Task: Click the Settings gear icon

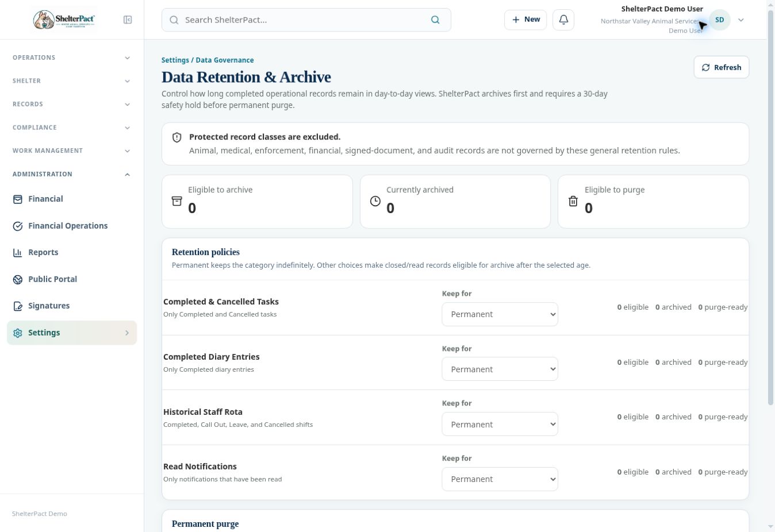Action: [18, 333]
